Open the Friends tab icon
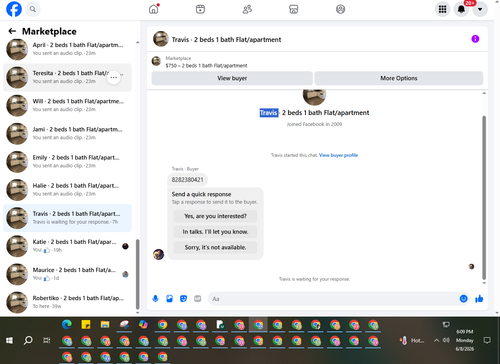This screenshot has height=364, width=500. click(x=247, y=9)
